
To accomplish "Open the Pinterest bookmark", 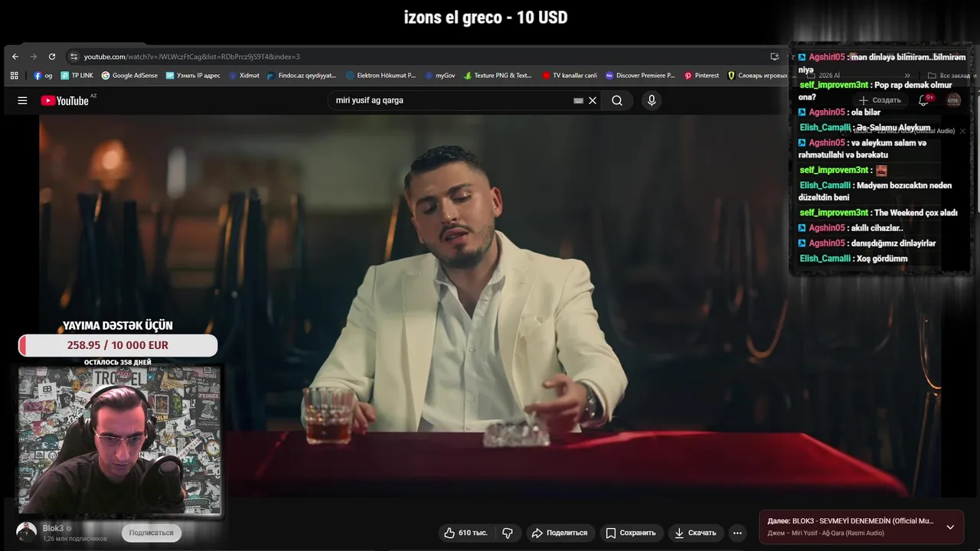I will [x=701, y=76].
